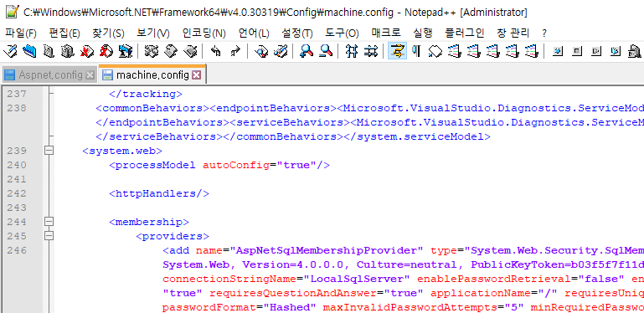The image size is (644, 313).
Task: Run macro multiple times icon
Action: click(x=616, y=51)
